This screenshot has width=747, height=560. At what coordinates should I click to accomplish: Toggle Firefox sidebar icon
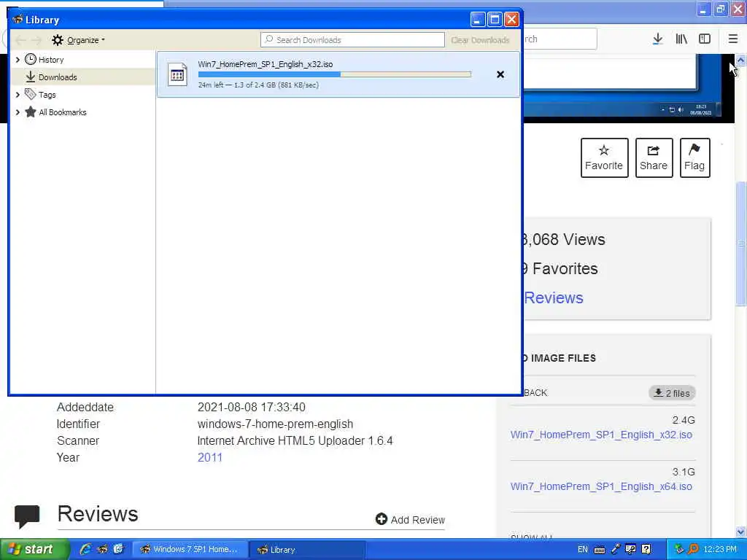coord(705,39)
